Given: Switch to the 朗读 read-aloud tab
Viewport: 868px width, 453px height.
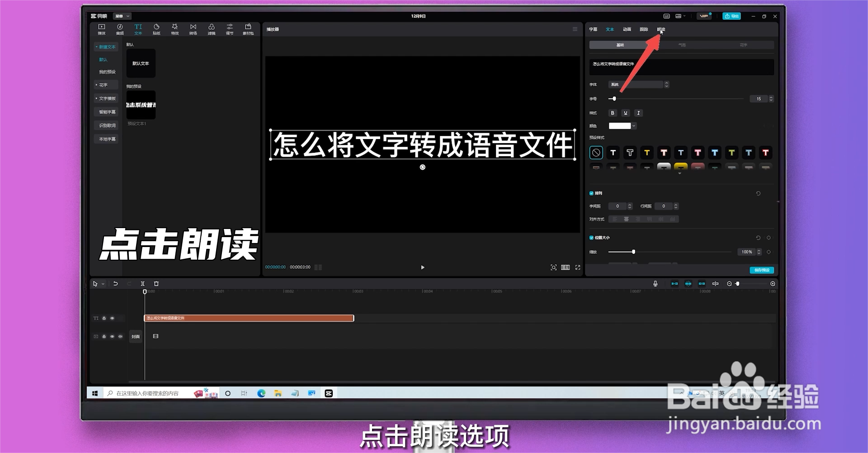Looking at the screenshot, I should pos(661,29).
